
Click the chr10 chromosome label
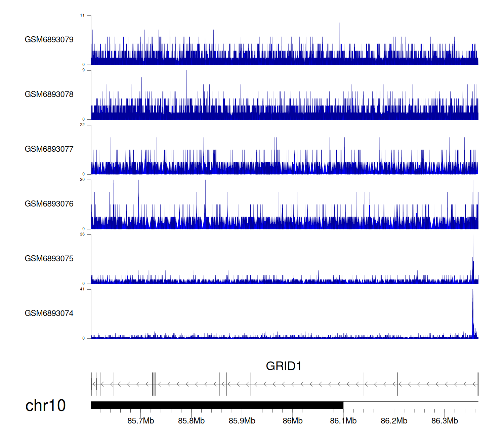pos(46,406)
